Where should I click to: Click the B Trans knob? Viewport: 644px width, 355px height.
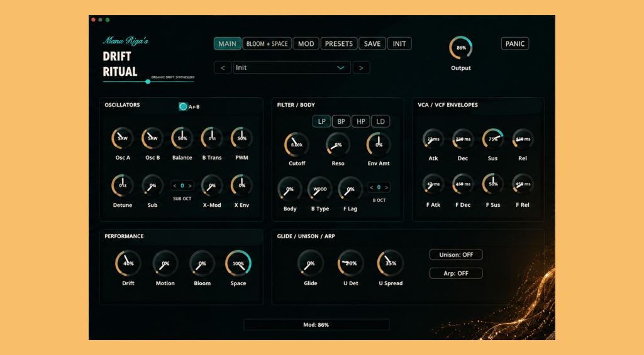pyautogui.click(x=212, y=138)
